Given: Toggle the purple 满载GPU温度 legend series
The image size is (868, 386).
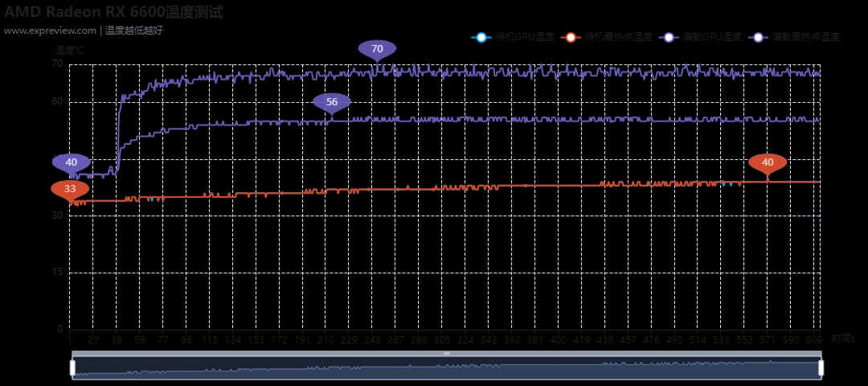Looking at the screenshot, I should [x=700, y=37].
